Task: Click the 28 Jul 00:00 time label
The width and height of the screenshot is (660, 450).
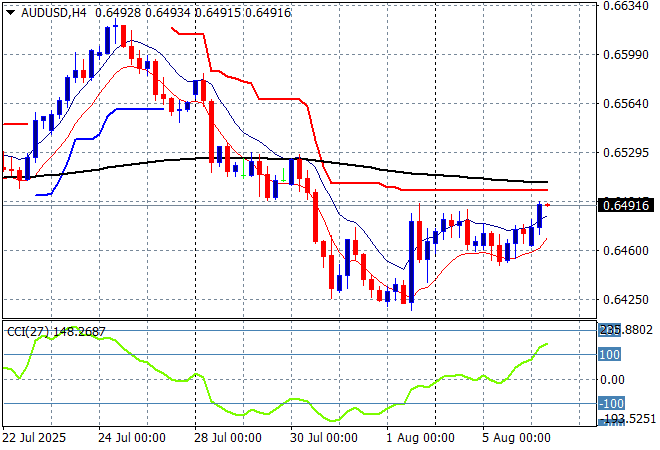Action: (228, 438)
